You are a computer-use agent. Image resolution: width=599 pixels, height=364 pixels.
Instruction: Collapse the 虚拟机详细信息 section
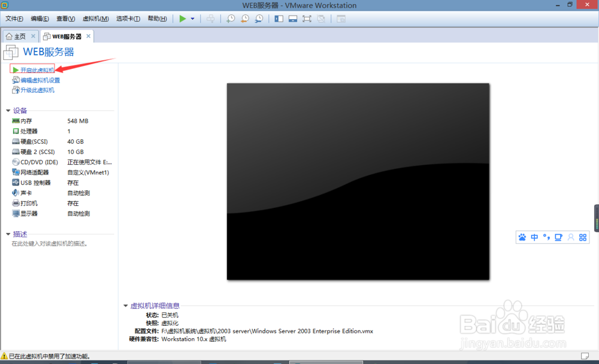point(125,305)
